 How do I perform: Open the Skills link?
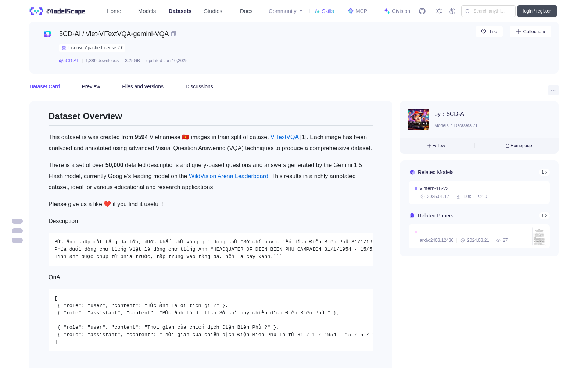325,11
